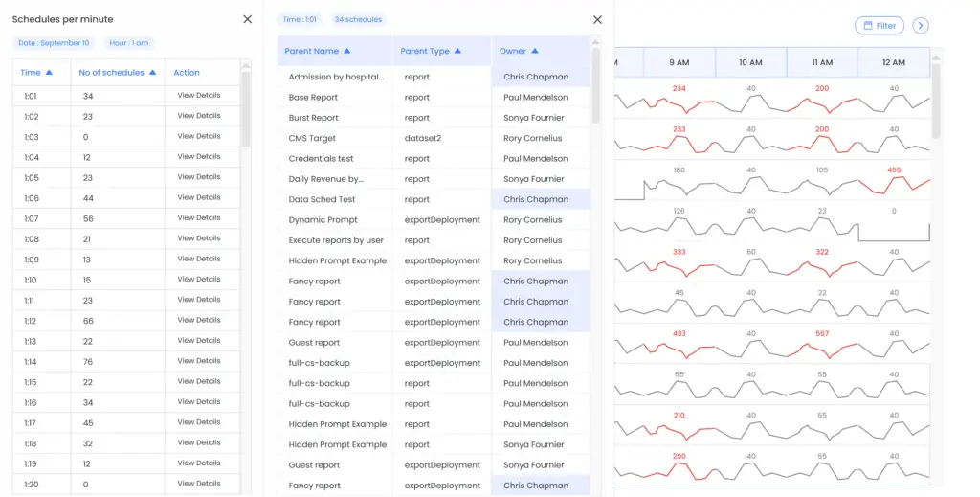Click Dynamic Prompt row name

[323, 220]
